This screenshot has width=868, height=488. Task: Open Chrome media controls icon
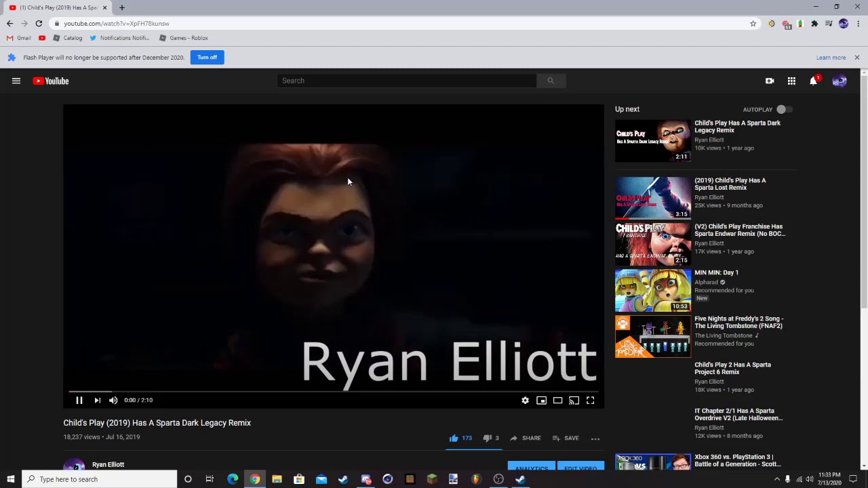coord(829,24)
